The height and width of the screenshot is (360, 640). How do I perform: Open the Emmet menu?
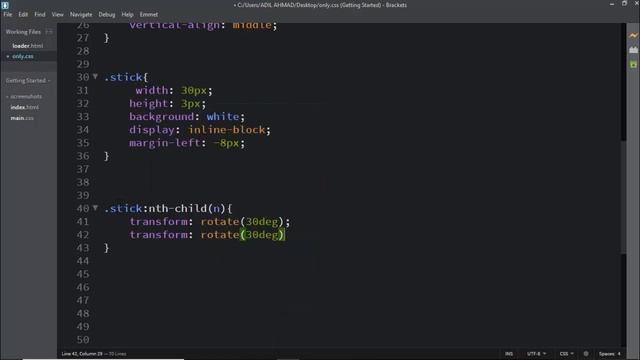click(x=149, y=14)
